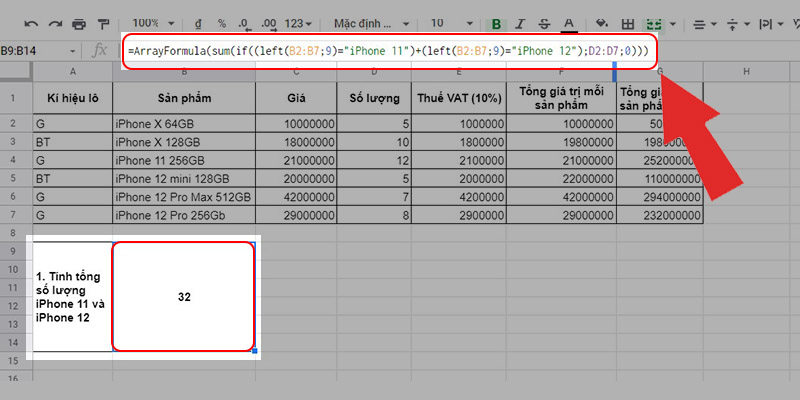Screen dimensions: 800x400
Task: Format cell as currency (đ)
Action: click(x=198, y=23)
